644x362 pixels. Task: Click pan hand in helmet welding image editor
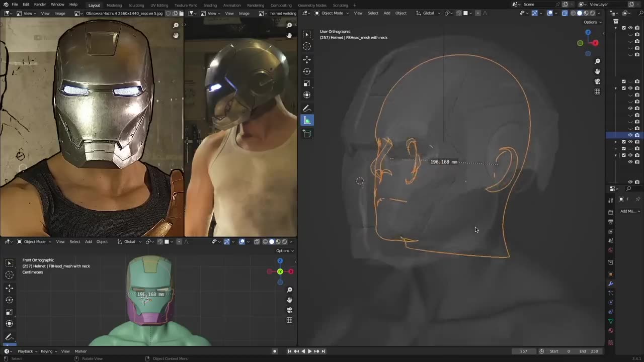tap(289, 35)
